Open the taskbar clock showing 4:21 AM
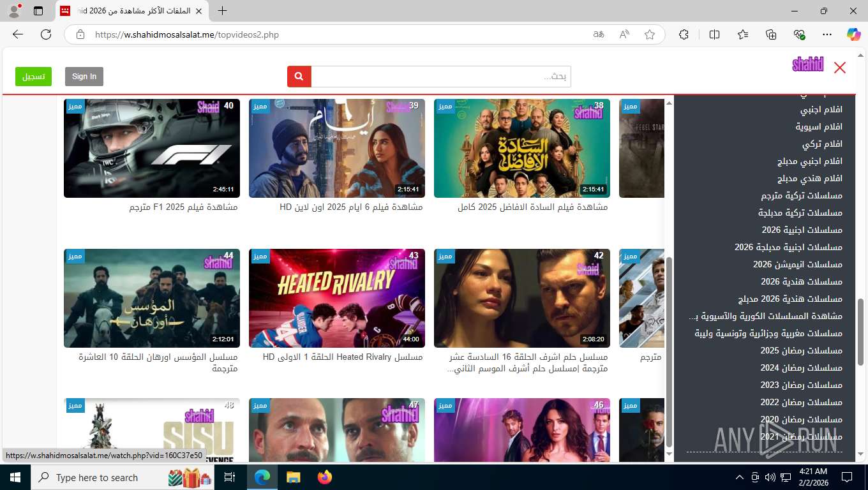 click(812, 477)
